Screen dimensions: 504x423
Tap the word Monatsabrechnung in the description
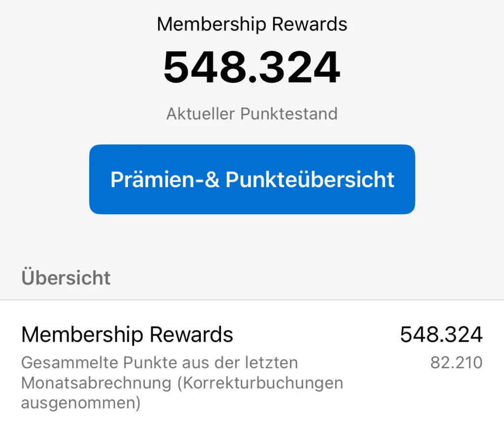96,383
